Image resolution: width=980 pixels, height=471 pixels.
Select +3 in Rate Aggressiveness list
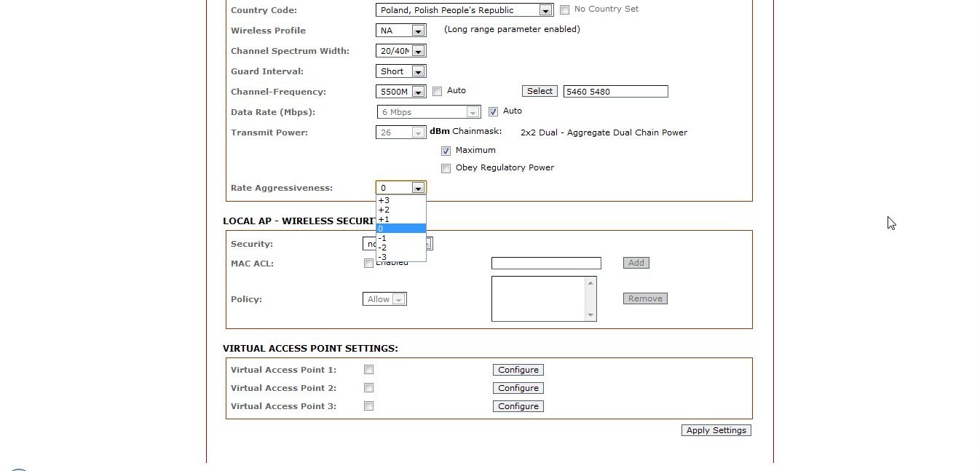[x=400, y=200]
